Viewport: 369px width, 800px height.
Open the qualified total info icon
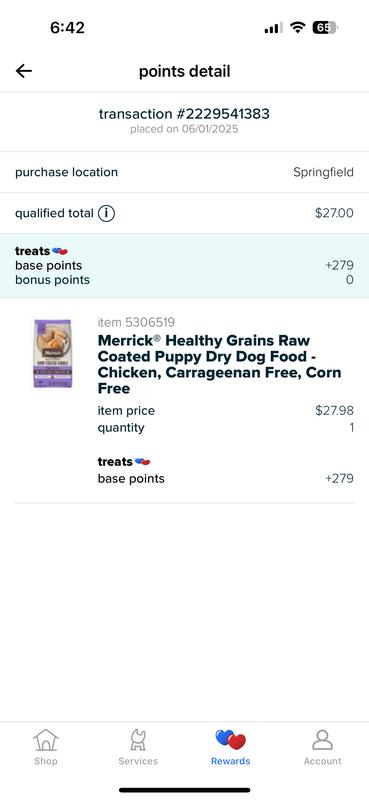pos(106,213)
